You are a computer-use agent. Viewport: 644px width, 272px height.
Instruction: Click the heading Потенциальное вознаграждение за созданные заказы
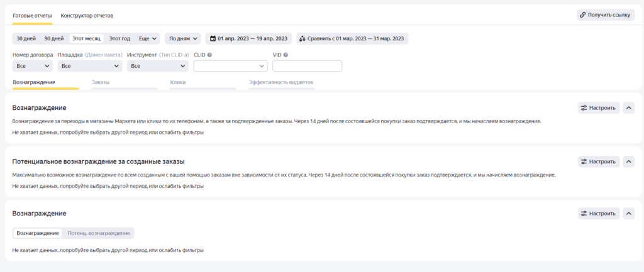99,161
